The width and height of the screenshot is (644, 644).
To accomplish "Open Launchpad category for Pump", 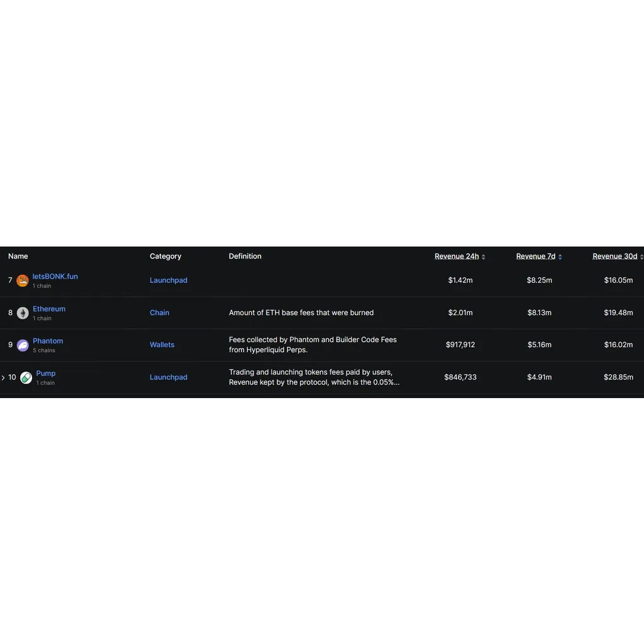I will pos(169,377).
